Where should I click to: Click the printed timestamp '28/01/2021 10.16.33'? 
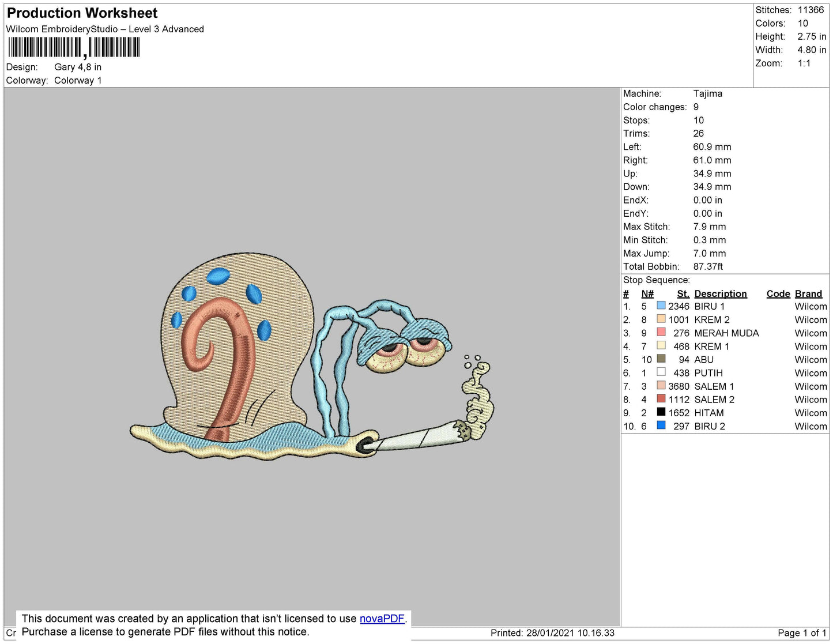[x=570, y=632]
